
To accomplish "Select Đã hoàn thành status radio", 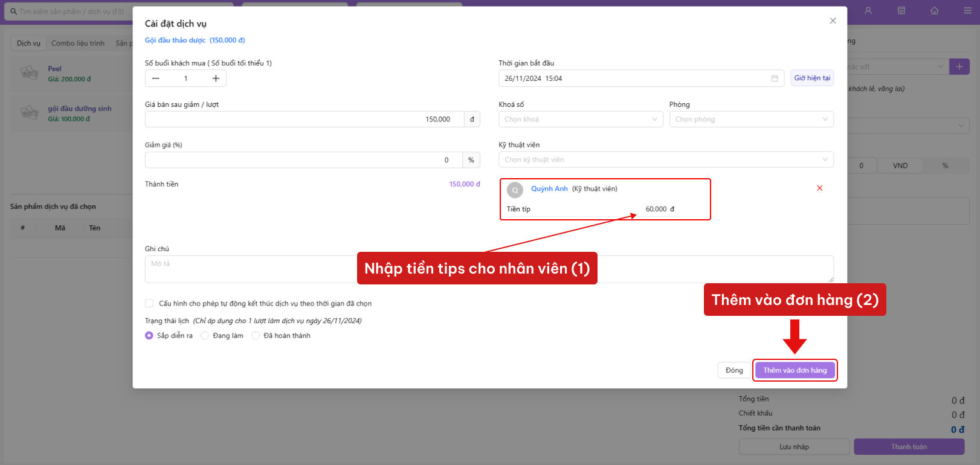I will [256, 336].
